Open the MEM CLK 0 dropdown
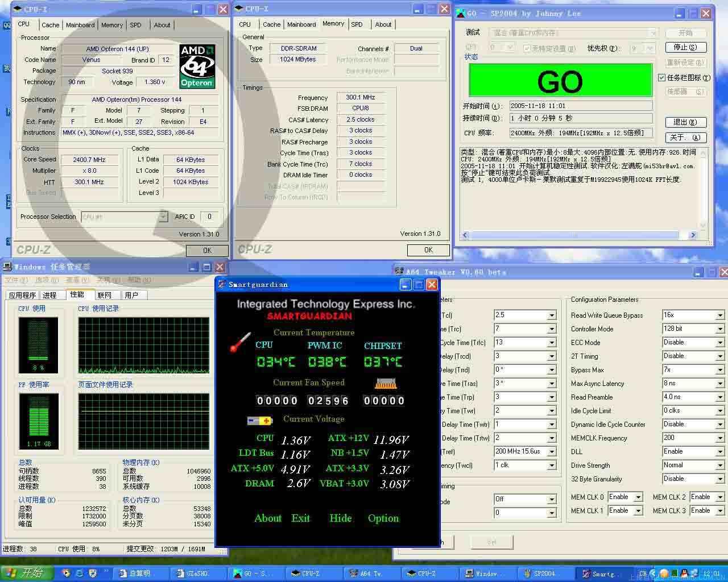728x582 pixels. click(638, 497)
